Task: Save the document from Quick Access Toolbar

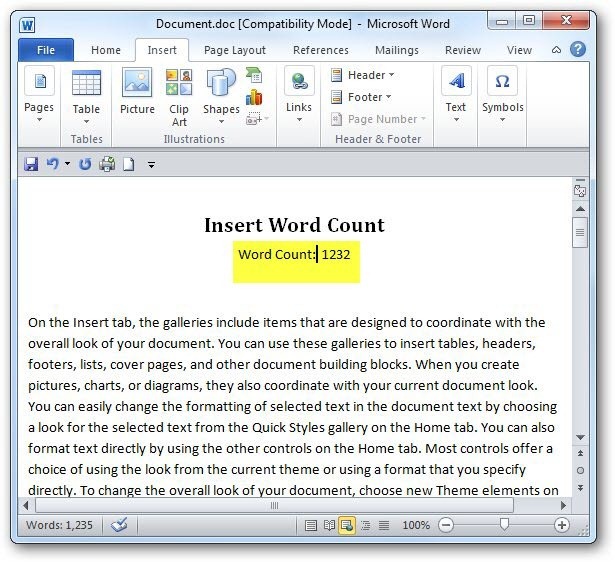Action: click(x=31, y=164)
